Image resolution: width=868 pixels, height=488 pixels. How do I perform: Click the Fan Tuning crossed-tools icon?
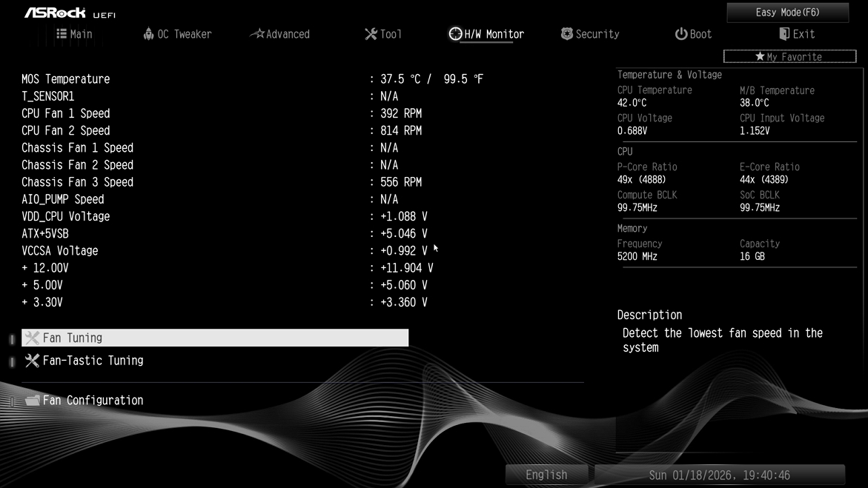click(x=31, y=338)
